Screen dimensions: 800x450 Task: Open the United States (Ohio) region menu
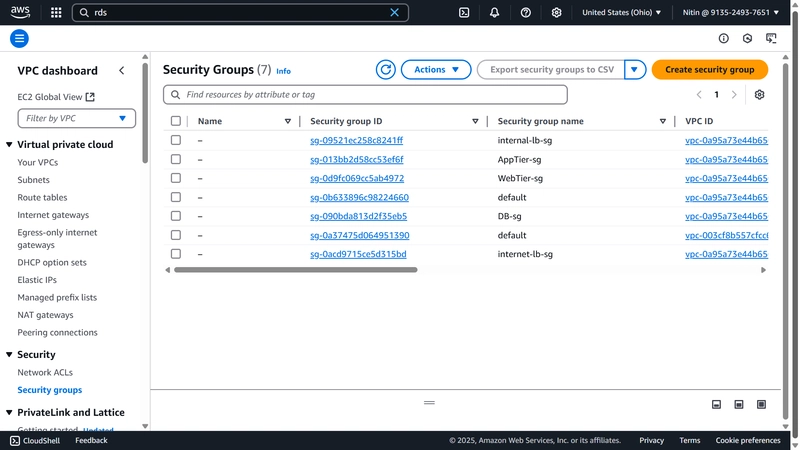[x=621, y=12]
